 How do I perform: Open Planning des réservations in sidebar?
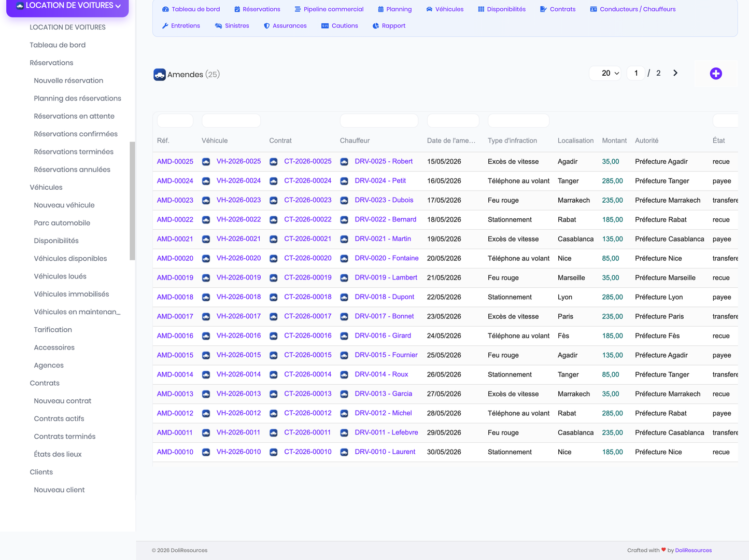77,99
